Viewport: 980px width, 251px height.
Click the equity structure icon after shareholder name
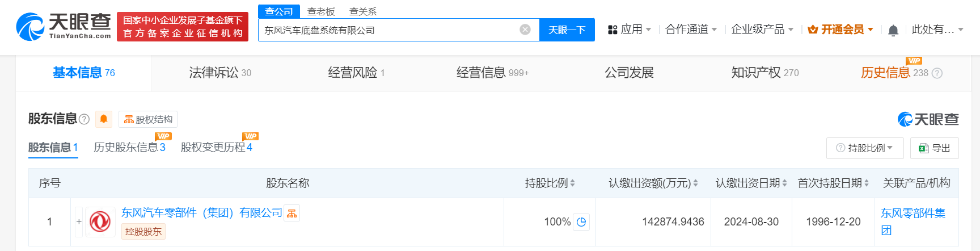[x=292, y=214]
